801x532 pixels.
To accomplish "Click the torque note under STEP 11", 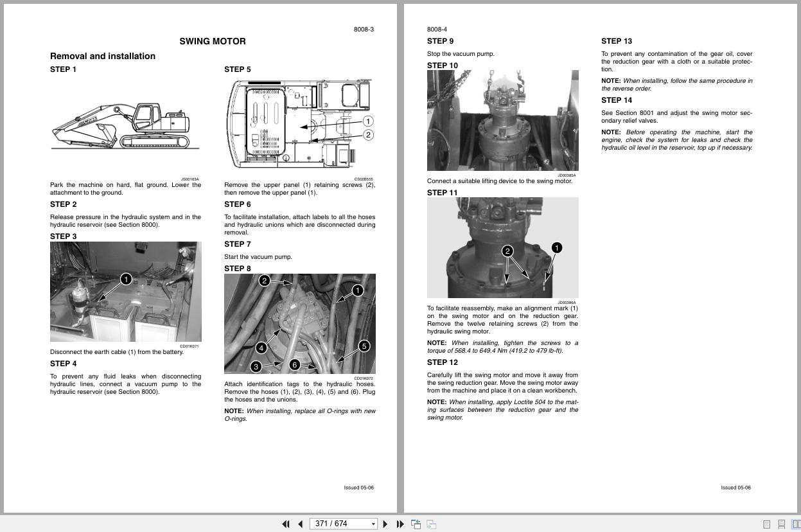I will tap(503, 347).
